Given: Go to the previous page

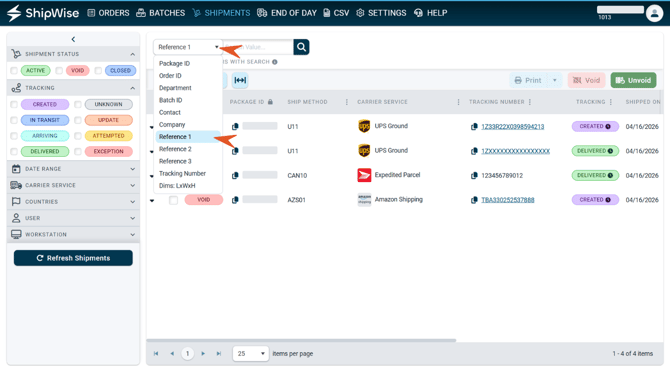Looking at the screenshot, I should pos(172,354).
